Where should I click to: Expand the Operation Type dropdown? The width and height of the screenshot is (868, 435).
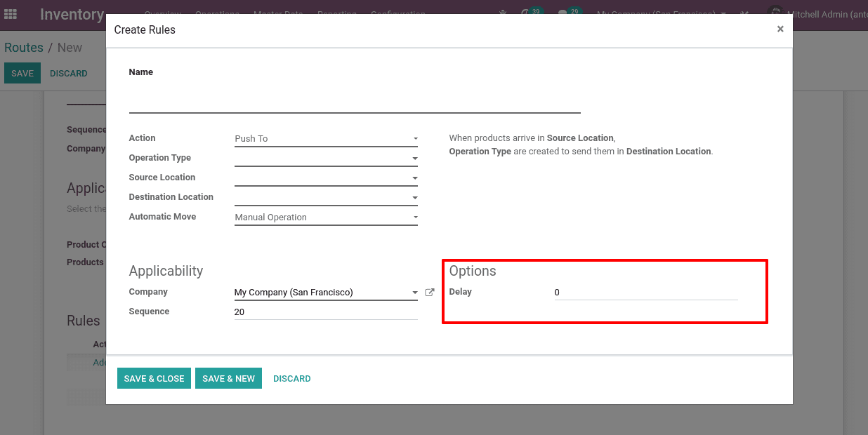(x=326, y=159)
